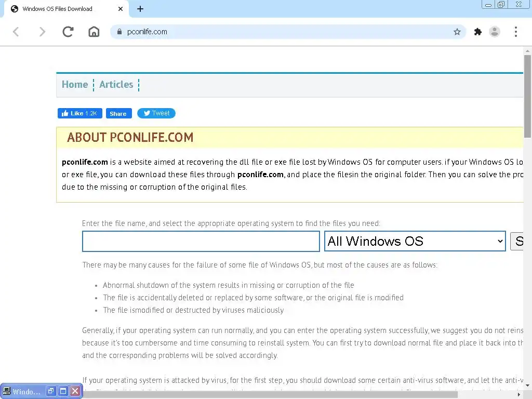Click the scroll down arrow
Viewport: 532px width, 399px height.
527,385
